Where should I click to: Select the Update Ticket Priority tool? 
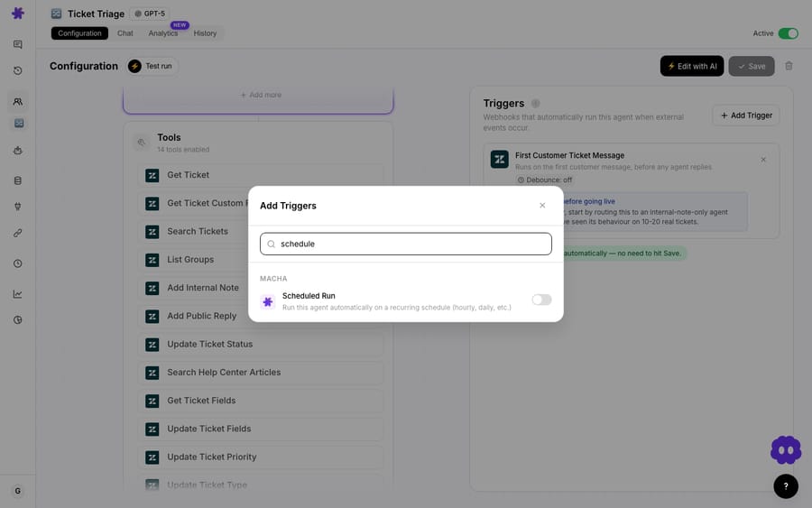click(x=261, y=457)
